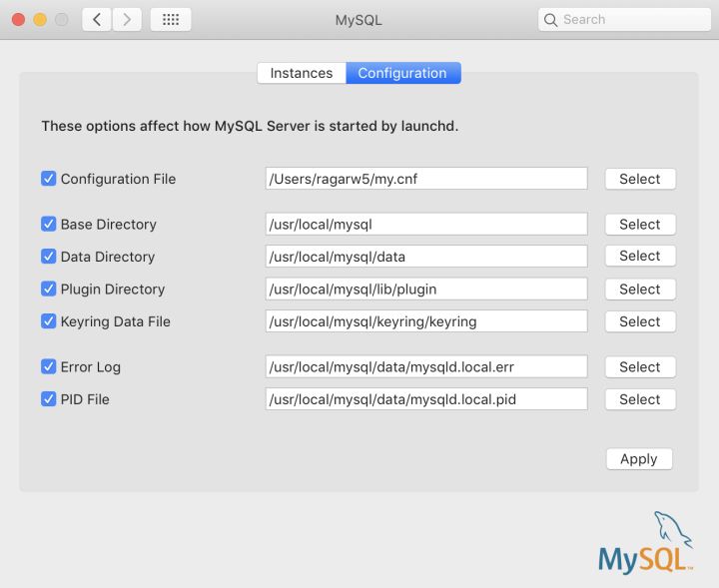719x588 pixels.
Task: Select a file for Configuration File
Action: (x=640, y=179)
